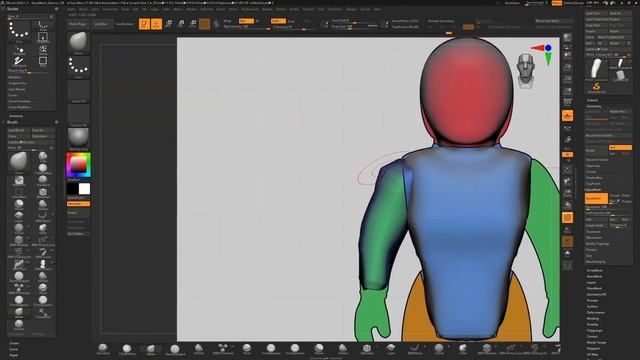
Task: Activate Move transform mode in top shelf
Action: (x=169, y=24)
